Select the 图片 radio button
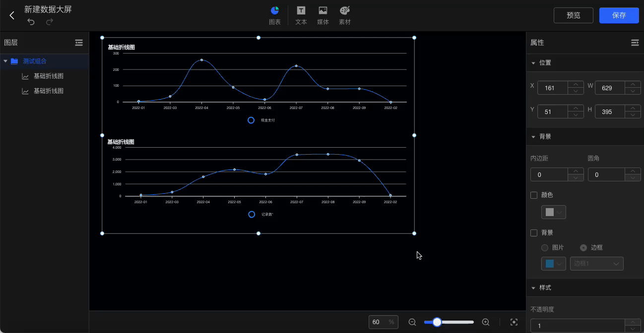Screen dimensions: 644x333 [x=545, y=248]
